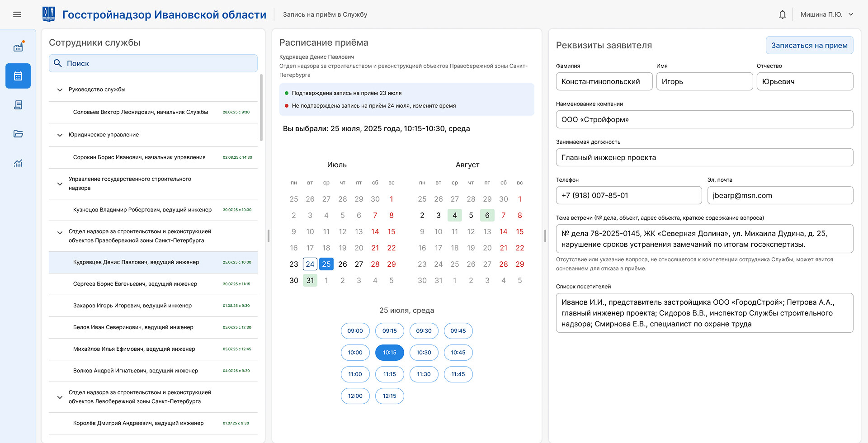Image resolution: width=868 pixels, height=443 pixels.
Task: Collapse the Юридическое управление group
Action: point(60,134)
